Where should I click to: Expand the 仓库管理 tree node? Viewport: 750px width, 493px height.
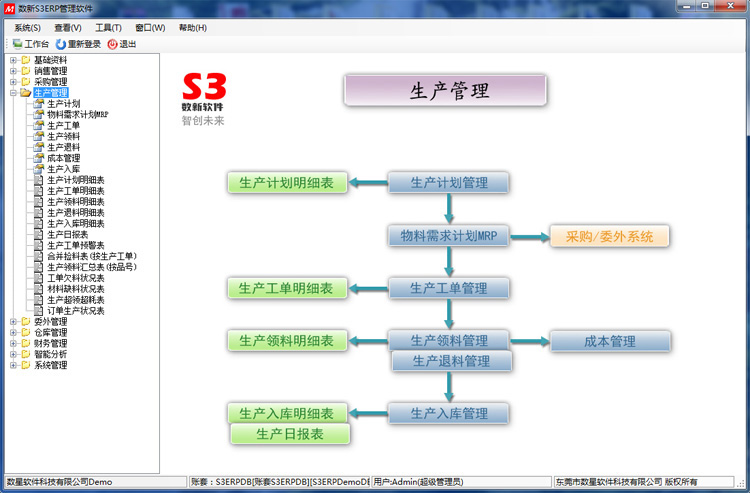13,332
